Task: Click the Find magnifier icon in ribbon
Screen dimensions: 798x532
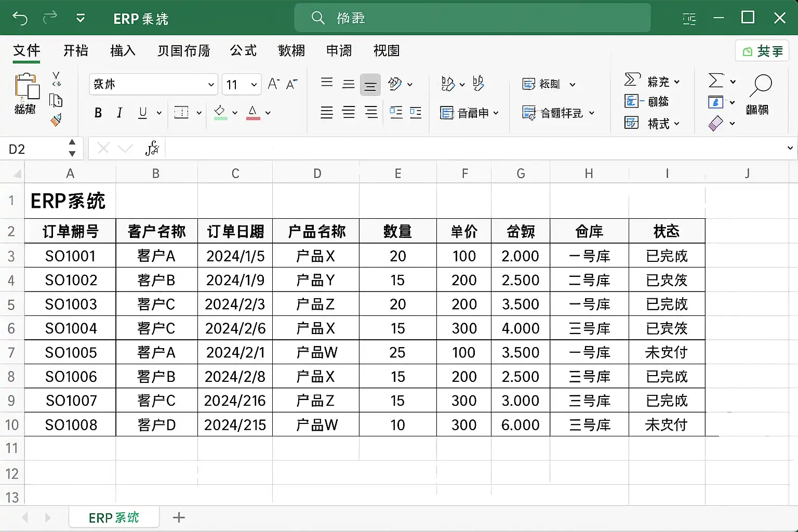Action: tap(760, 85)
